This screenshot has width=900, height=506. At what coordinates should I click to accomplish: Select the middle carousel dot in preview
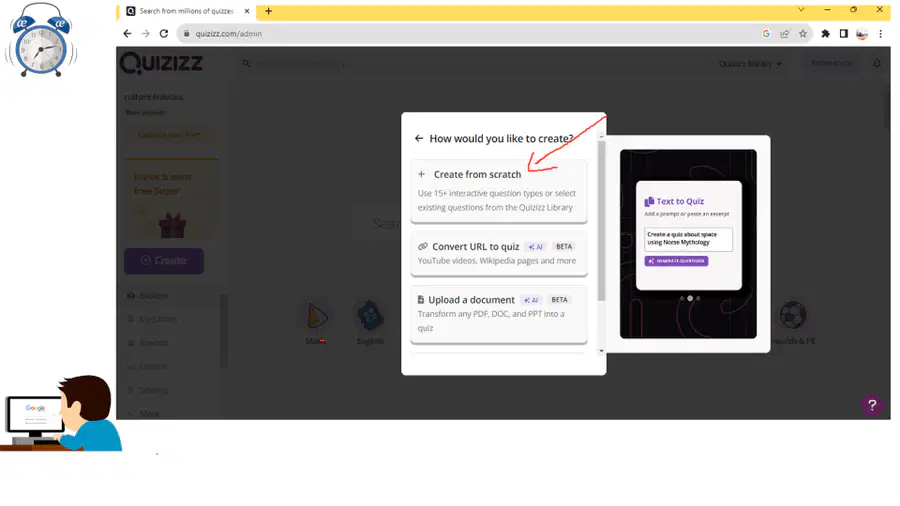[690, 298]
